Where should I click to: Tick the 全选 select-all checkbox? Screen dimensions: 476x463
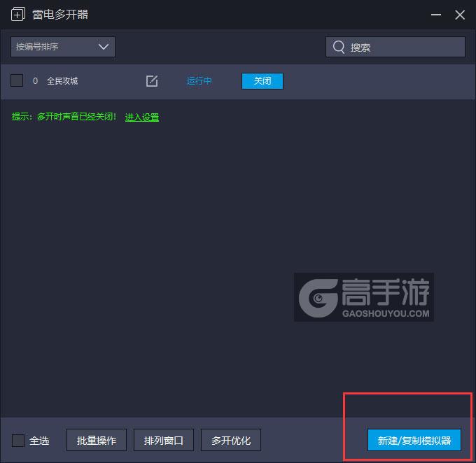tap(18, 440)
